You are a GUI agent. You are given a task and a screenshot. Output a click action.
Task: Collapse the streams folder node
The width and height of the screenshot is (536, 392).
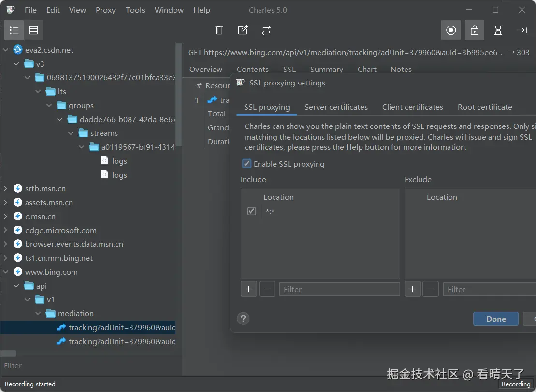(71, 133)
